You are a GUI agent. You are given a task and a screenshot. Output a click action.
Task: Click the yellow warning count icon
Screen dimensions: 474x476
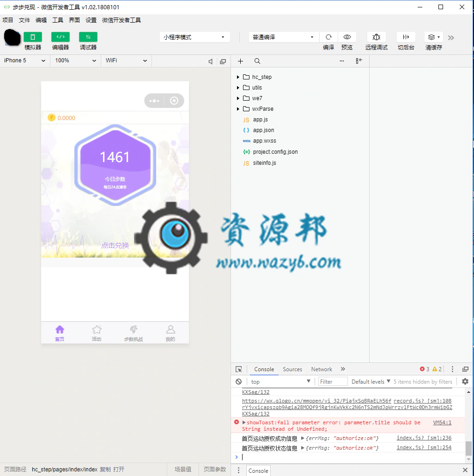(435, 369)
